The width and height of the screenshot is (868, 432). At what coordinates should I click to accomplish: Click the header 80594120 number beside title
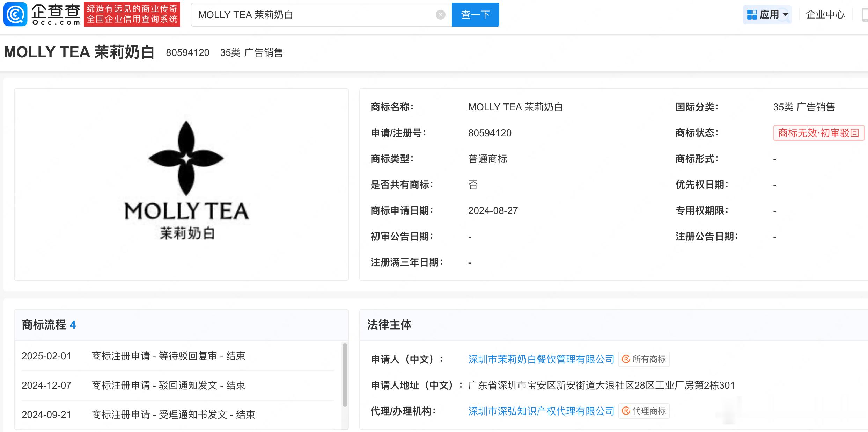tap(188, 52)
